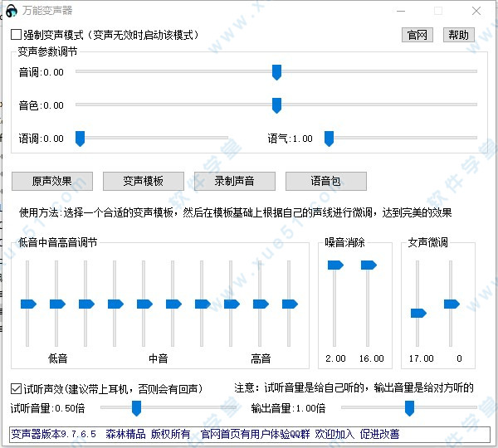The image size is (498, 448).
Task: Select 原声效果 button
Action: click(x=52, y=182)
